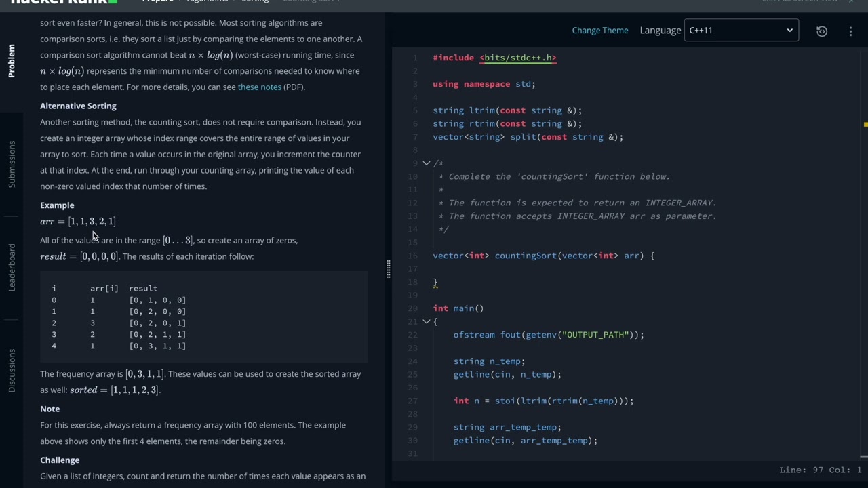
Task: Open the Language dropdown showing C++11
Action: point(741,30)
